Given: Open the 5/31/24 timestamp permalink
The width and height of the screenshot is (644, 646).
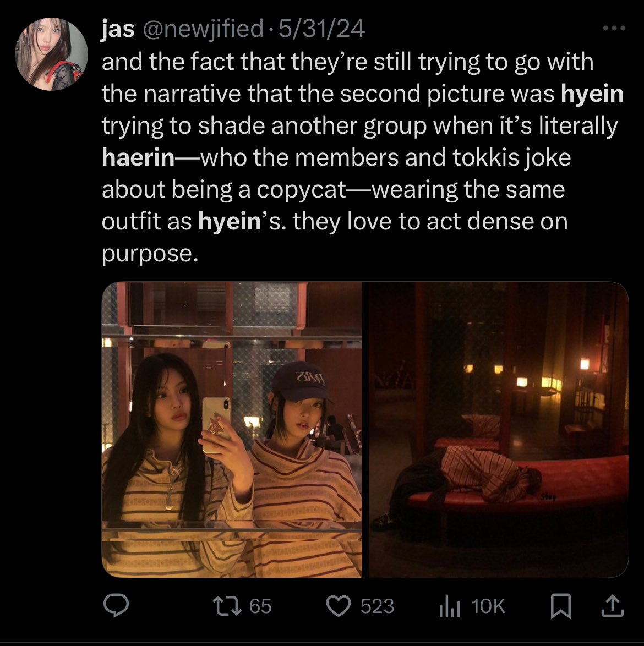Looking at the screenshot, I should [322, 29].
